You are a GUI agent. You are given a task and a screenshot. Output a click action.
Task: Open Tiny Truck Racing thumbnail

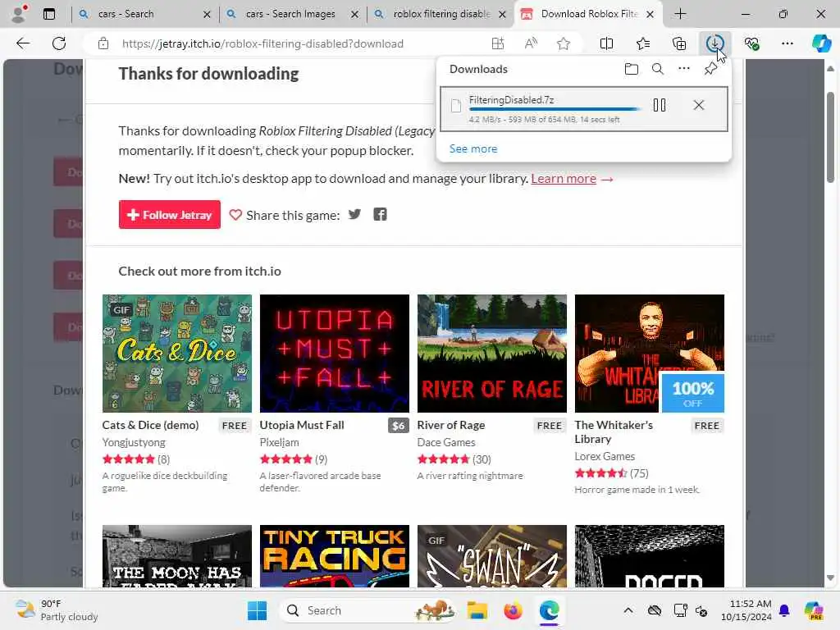tap(335, 556)
